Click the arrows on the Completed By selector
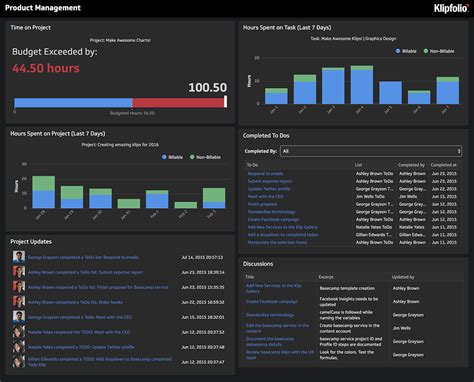 click(x=459, y=151)
